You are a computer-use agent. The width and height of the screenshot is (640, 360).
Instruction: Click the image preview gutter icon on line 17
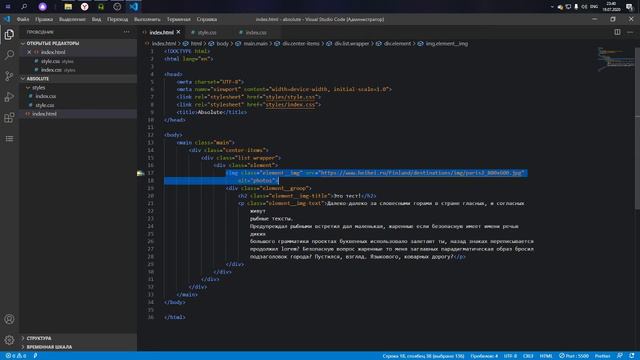140,173
